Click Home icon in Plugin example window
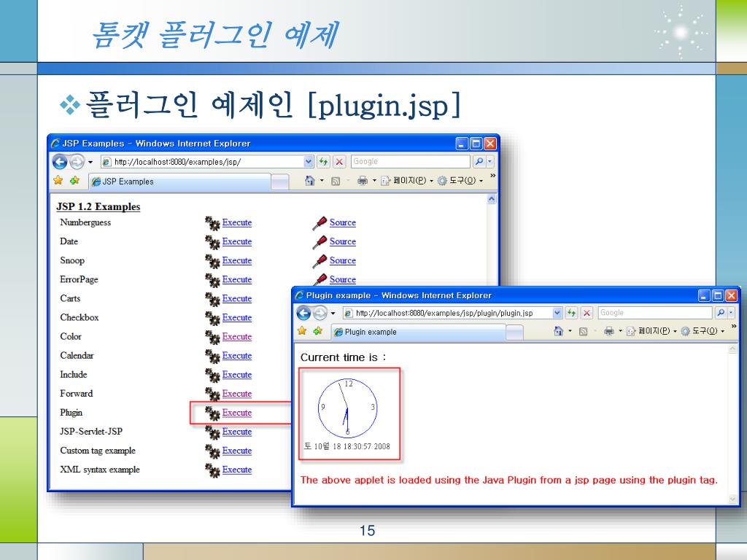 tap(558, 331)
